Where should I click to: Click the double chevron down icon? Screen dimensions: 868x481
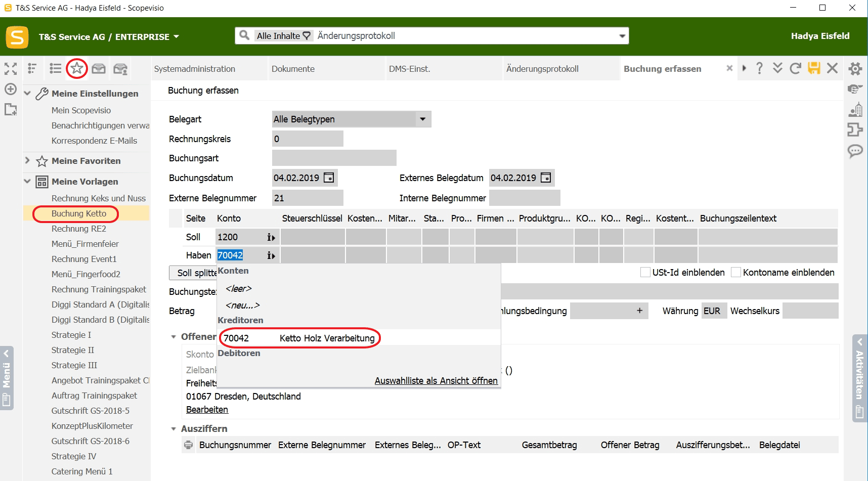(777, 68)
